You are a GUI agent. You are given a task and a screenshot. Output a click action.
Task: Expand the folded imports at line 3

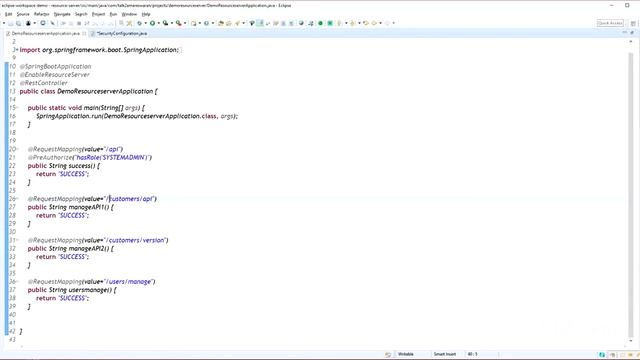(17, 50)
